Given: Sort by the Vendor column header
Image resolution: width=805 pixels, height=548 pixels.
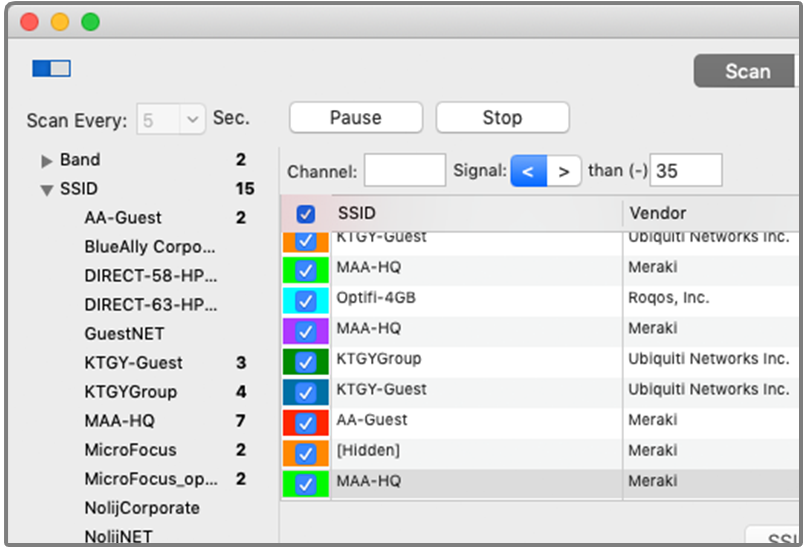Looking at the screenshot, I should [x=700, y=213].
